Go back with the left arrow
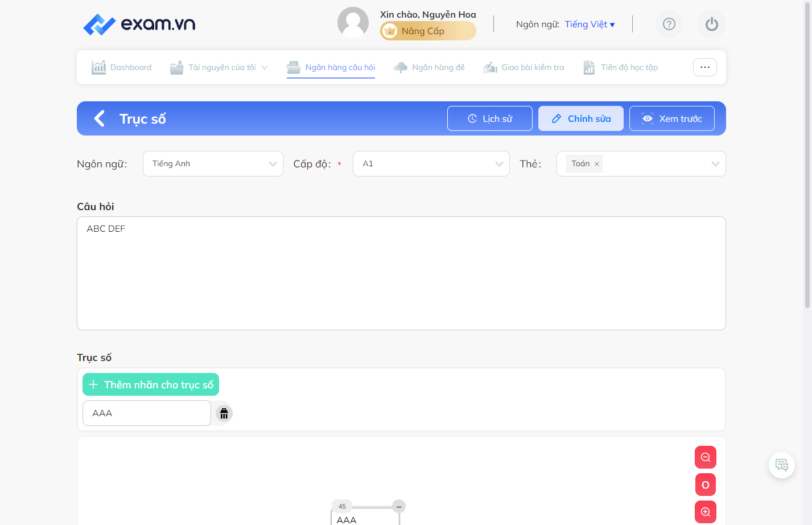Screen dimensions: 812x525 click(x=100, y=118)
